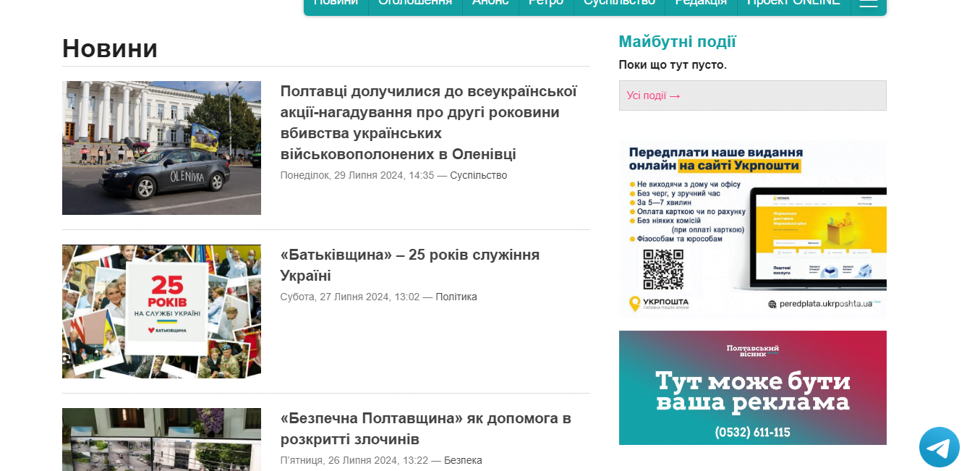Image resolution: width=980 pixels, height=471 pixels.
Task: Open the Безпека category link
Action: click(463, 460)
